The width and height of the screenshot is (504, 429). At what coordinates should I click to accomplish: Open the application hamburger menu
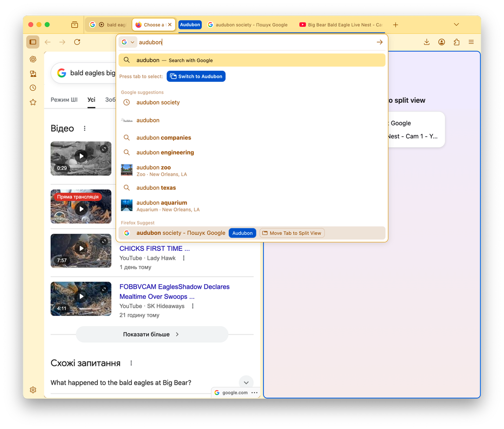pyautogui.click(x=471, y=42)
